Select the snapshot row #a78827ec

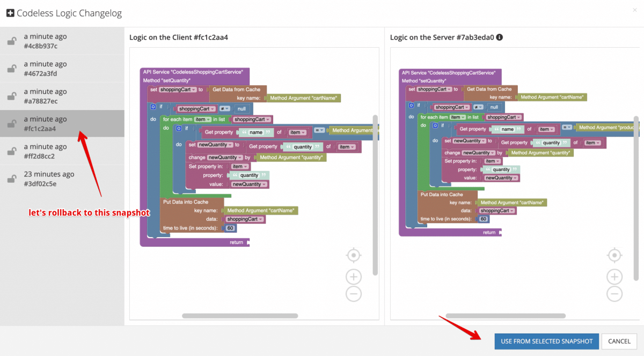tap(62, 97)
